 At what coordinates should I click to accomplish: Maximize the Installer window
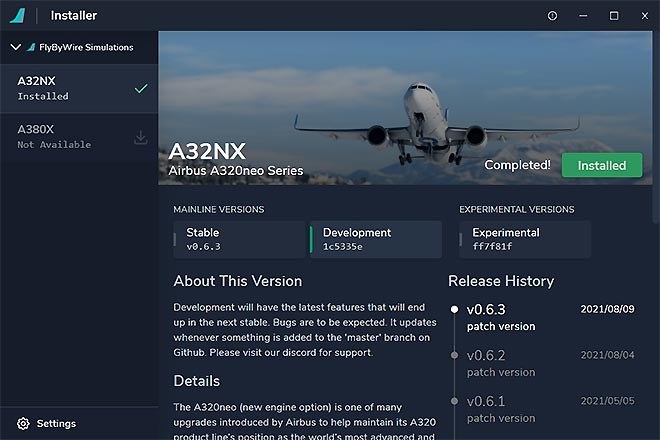[614, 15]
